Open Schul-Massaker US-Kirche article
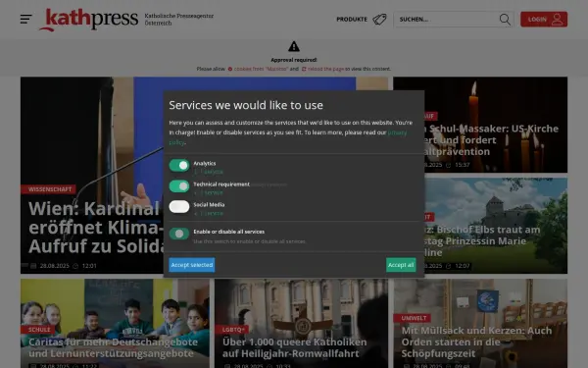Viewport: 588px width, 368px height. pyautogui.click(x=491, y=140)
